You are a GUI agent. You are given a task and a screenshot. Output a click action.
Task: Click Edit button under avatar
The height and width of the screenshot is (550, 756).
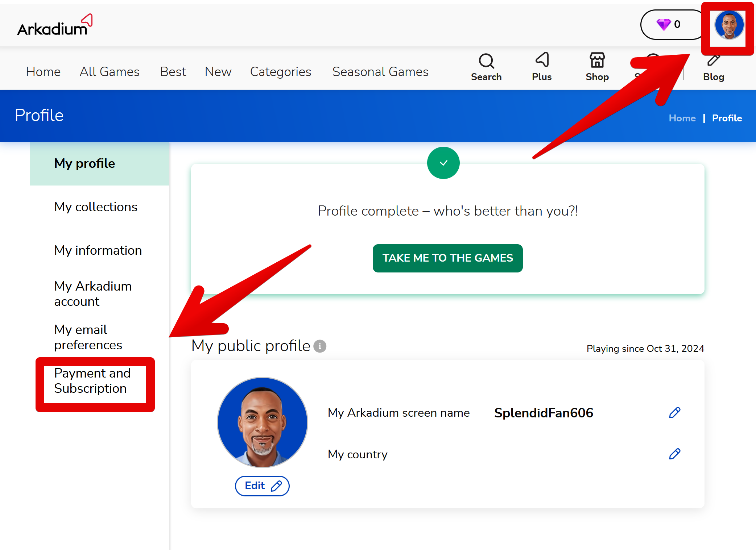(x=262, y=486)
